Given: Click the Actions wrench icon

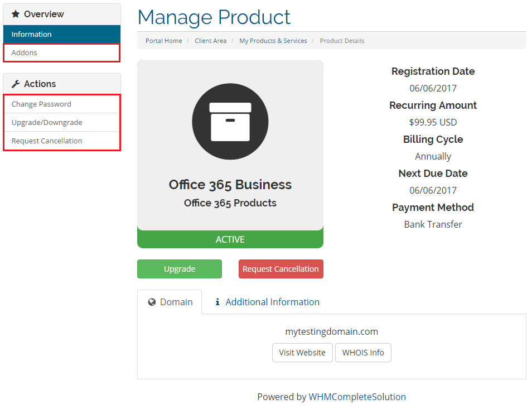Looking at the screenshot, I should point(16,84).
